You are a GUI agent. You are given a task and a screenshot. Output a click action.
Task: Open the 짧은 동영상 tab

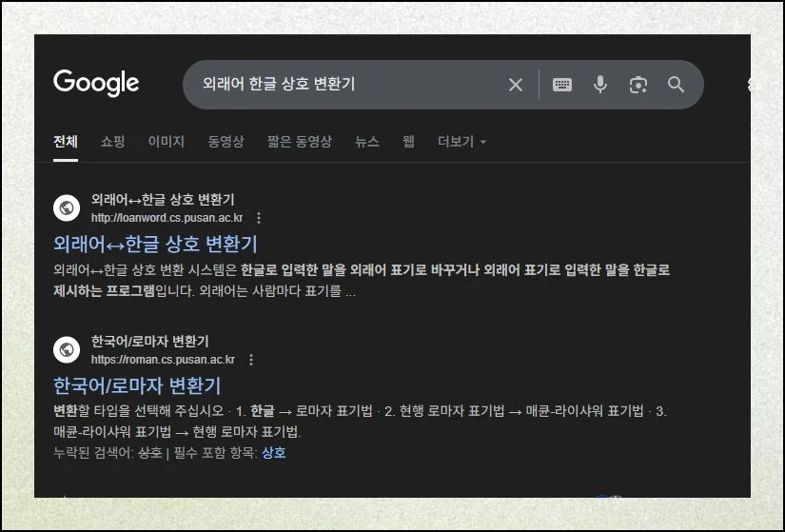point(299,142)
